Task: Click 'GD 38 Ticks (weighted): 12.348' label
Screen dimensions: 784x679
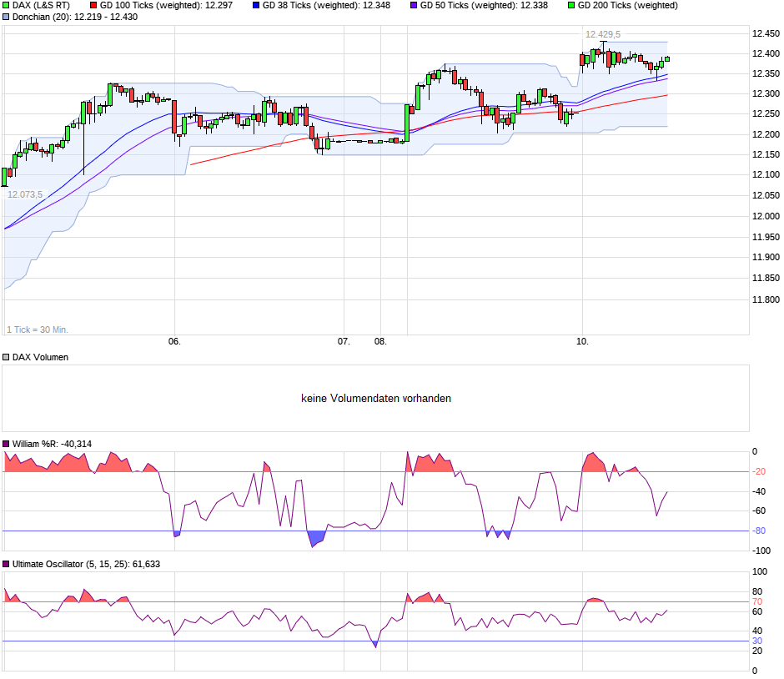Action: tap(326, 6)
